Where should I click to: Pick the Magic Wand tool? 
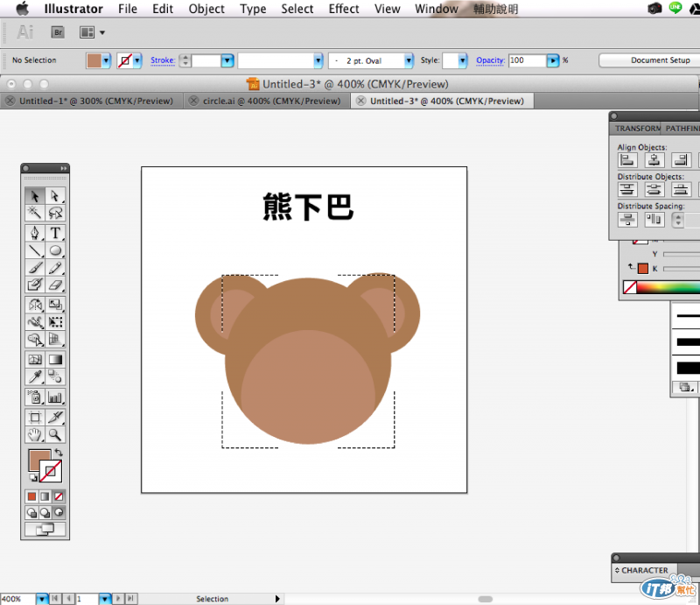35,214
